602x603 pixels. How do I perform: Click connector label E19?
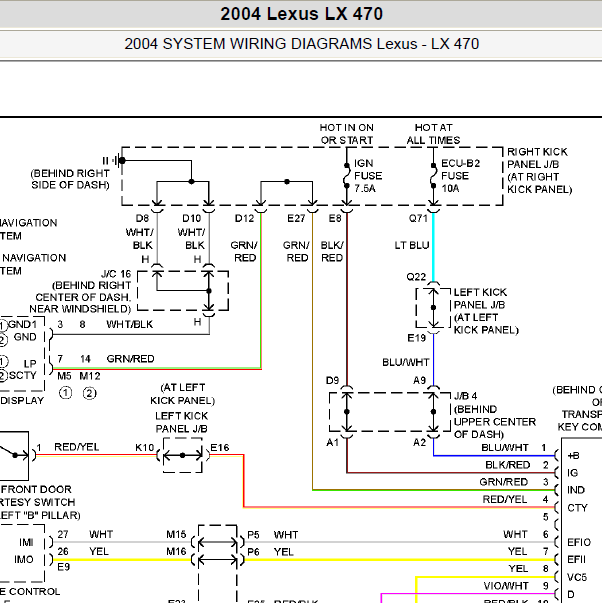pos(417,338)
